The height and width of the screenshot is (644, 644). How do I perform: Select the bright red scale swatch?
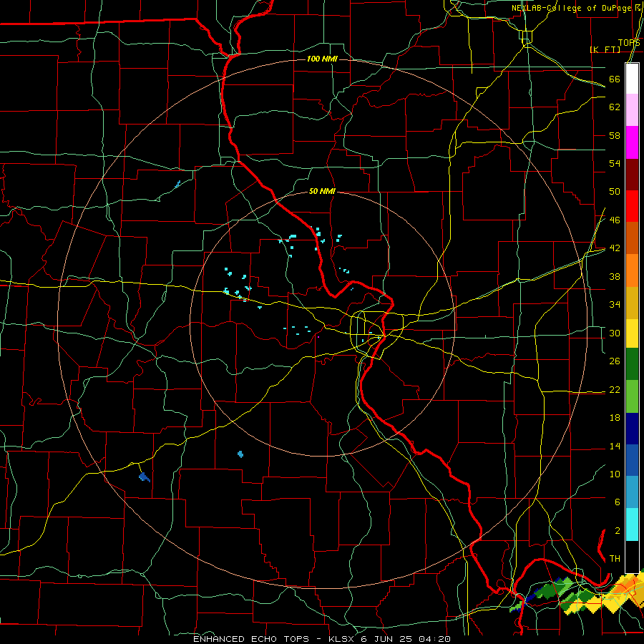(x=632, y=206)
